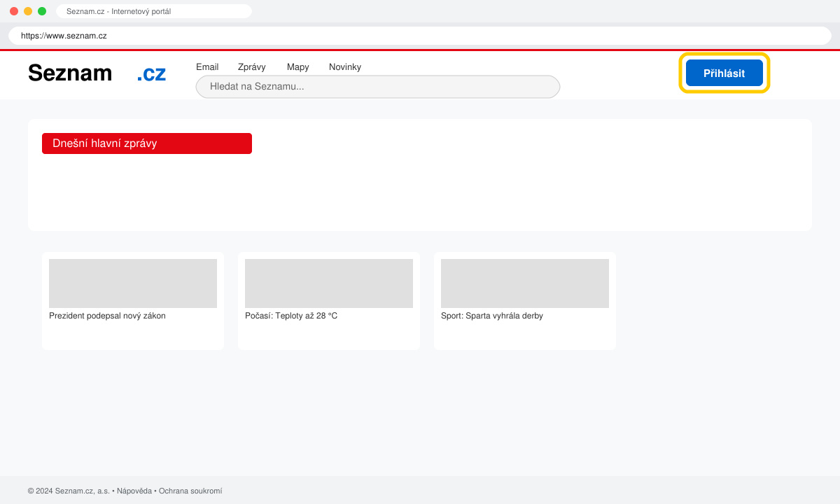Screen dimensions: 840x504
Task: Open article Prezident podepsal nový zákon
Action: [x=107, y=316]
